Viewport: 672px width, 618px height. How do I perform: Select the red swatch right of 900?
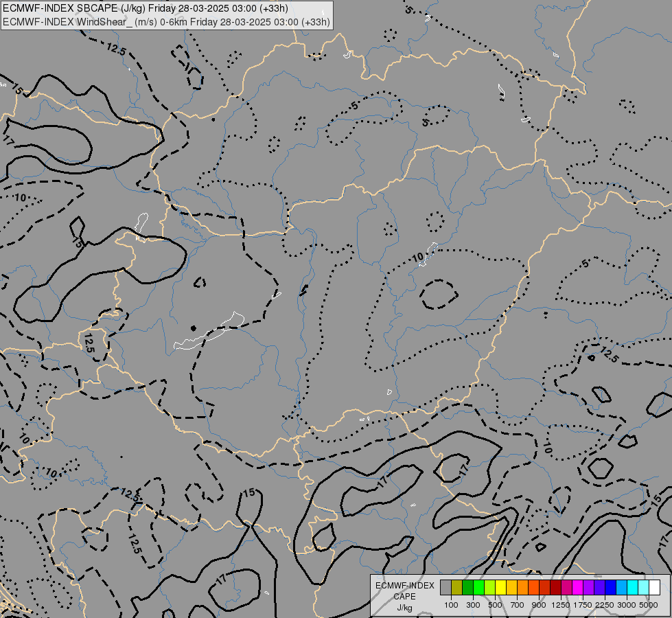click(x=545, y=587)
